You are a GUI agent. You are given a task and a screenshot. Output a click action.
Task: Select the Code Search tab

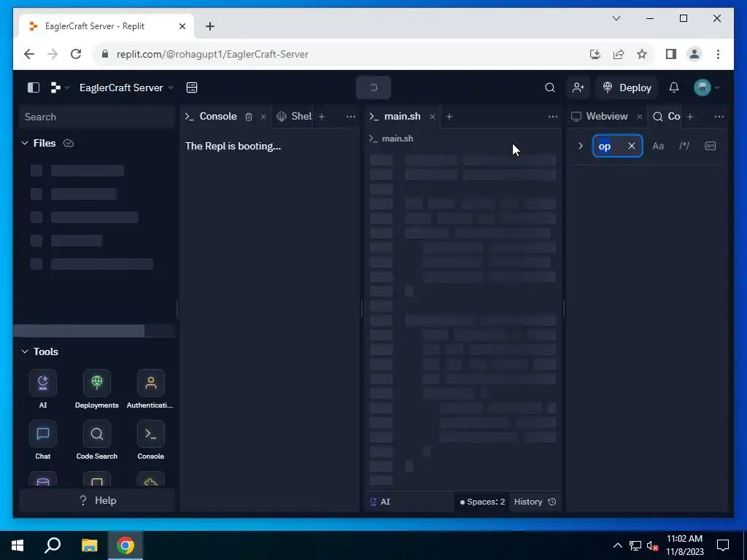click(667, 117)
